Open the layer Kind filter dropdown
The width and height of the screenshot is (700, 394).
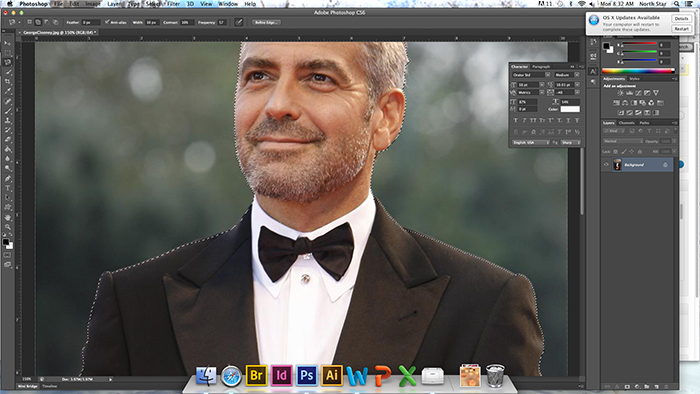(614, 131)
